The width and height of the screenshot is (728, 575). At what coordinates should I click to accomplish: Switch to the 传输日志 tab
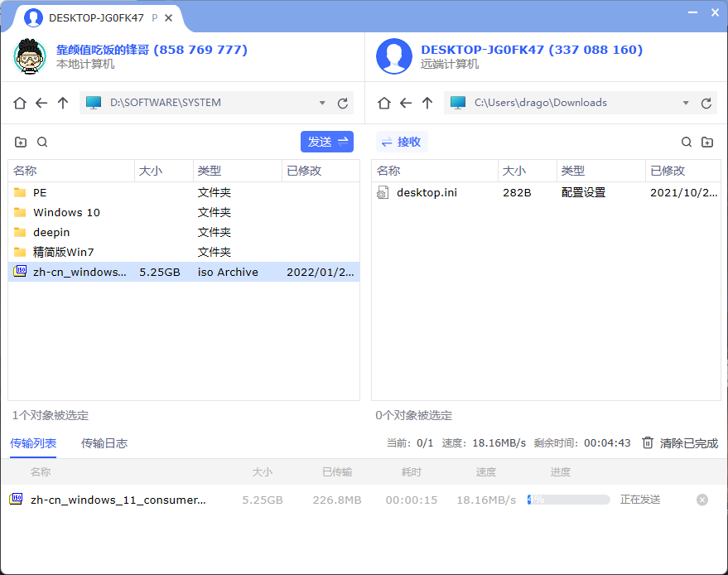(x=105, y=443)
